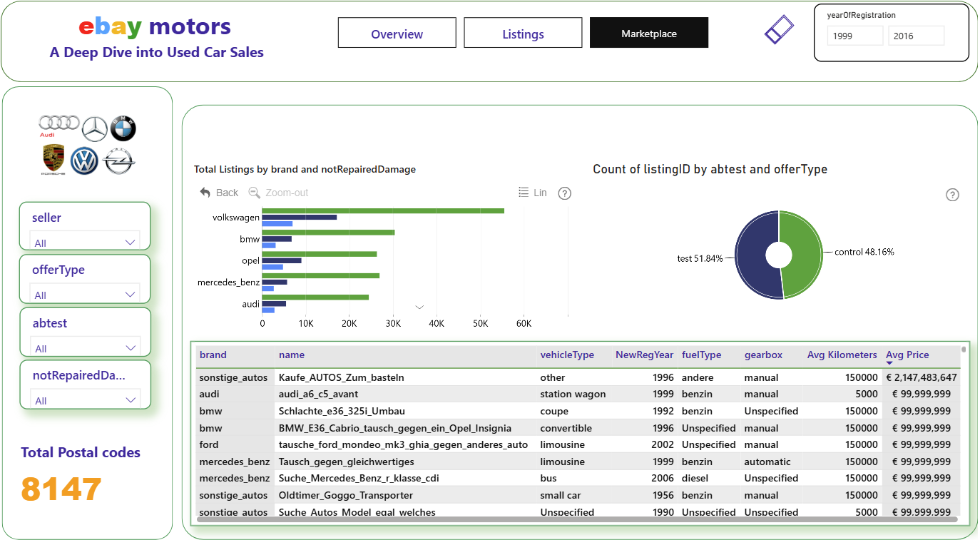Click the 1956 registration year cell
Screen dimensions: 980x540
tap(663, 495)
